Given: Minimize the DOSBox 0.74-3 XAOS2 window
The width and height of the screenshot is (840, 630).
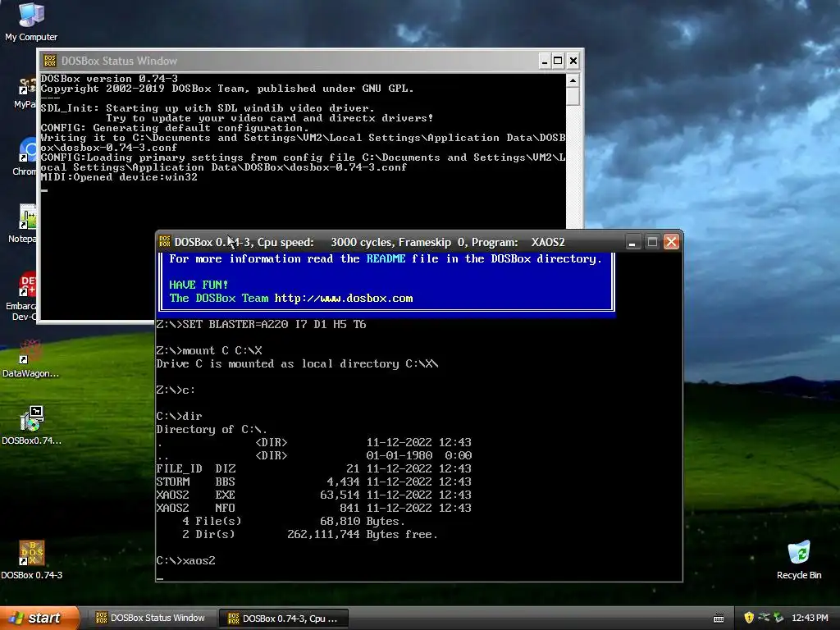Looking at the screenshot, I should click(632, 242).
